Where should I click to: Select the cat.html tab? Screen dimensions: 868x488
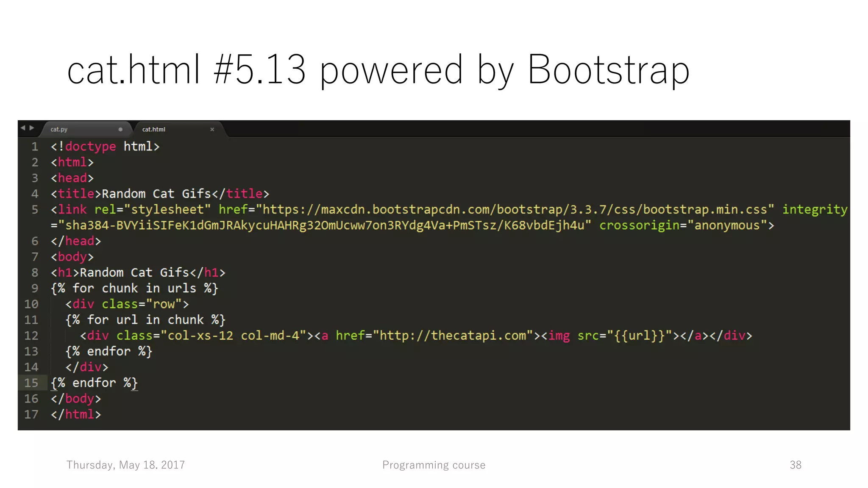[153, 129]
